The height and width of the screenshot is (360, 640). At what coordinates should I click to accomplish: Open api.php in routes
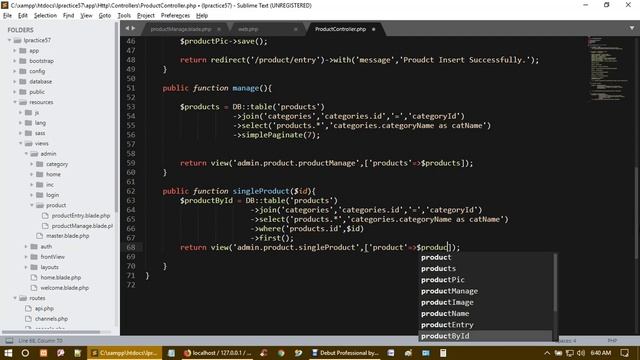44,308
